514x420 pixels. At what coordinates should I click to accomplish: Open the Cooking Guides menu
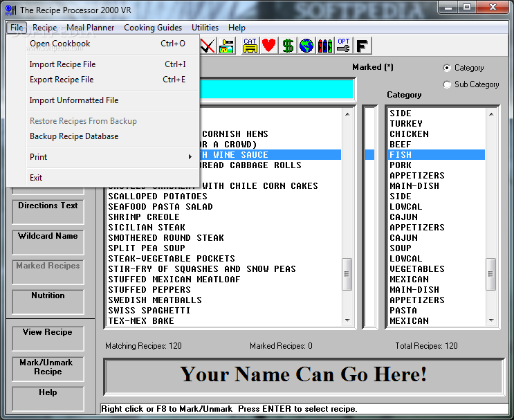tap(153, 28)
